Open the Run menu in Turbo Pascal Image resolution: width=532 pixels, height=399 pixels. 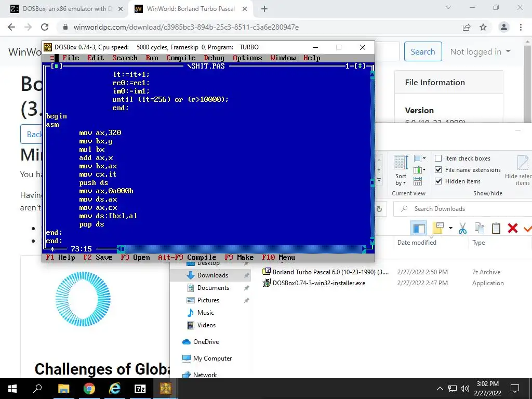click(152, 58)
